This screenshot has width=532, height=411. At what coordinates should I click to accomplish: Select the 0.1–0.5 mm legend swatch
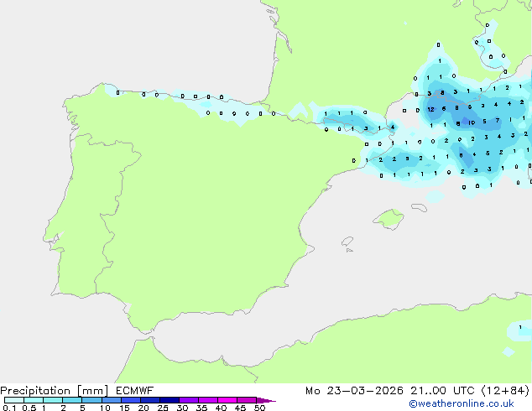pos(14,400)
